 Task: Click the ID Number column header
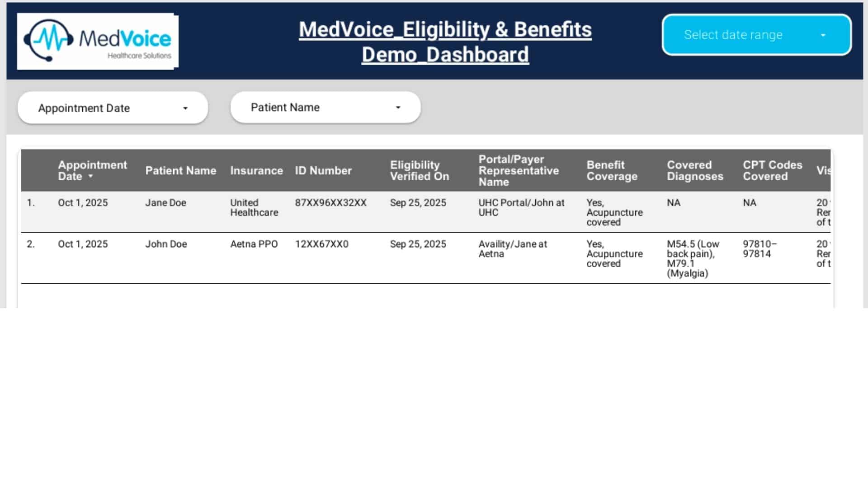tap(323, 170)
